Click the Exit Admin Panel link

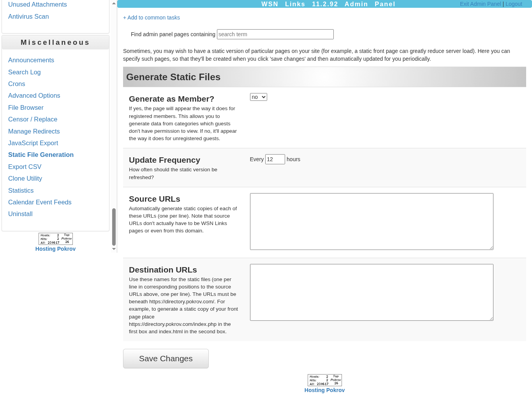click(x=480, y=4)
